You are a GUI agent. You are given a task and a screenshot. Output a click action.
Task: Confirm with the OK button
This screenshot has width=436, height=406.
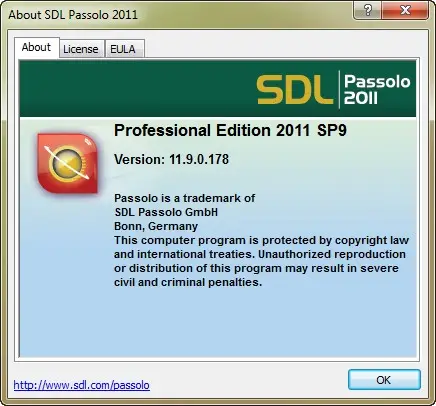[384, 380]
